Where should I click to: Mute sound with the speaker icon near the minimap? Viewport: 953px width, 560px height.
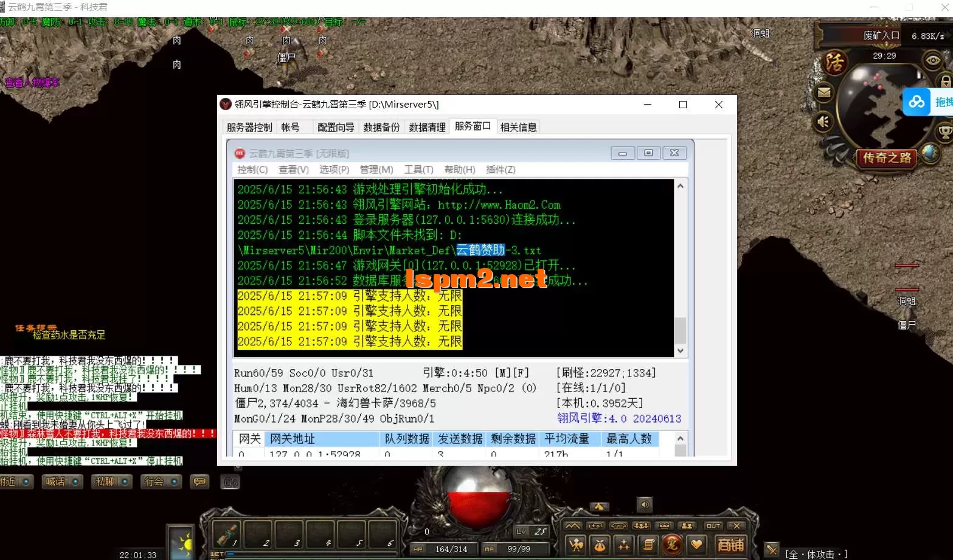[x=823, y=120]
